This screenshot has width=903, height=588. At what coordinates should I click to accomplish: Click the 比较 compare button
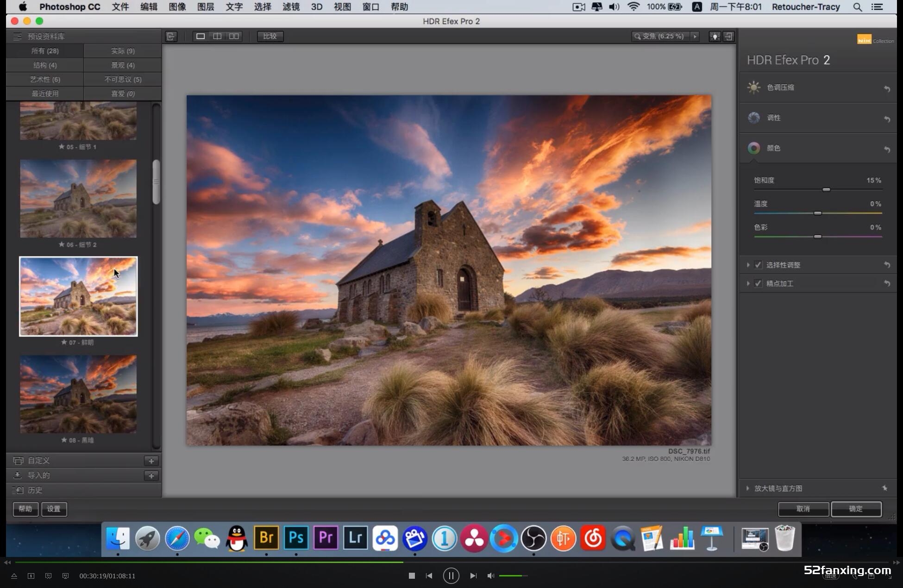coord(270,36)
